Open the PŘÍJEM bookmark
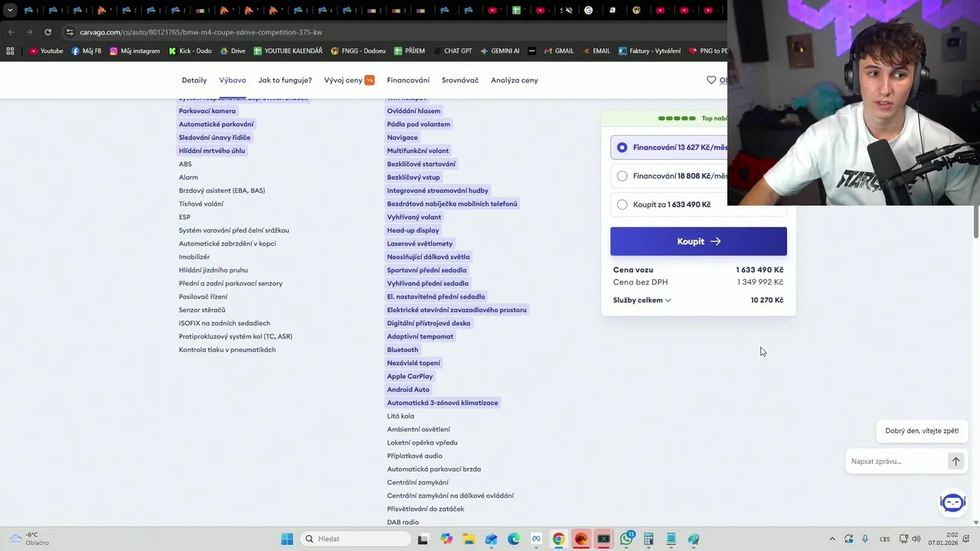The width and height of the screenshot is (980, 551). (410, 51)
